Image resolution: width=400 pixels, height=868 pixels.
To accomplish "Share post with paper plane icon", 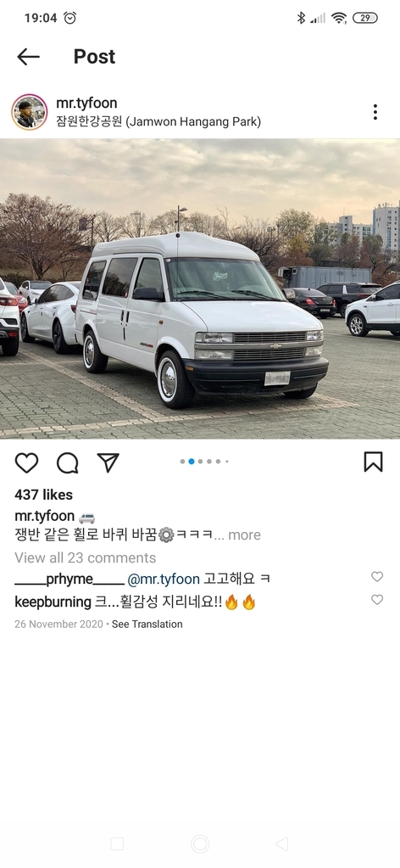I will [x=108, y=462].
